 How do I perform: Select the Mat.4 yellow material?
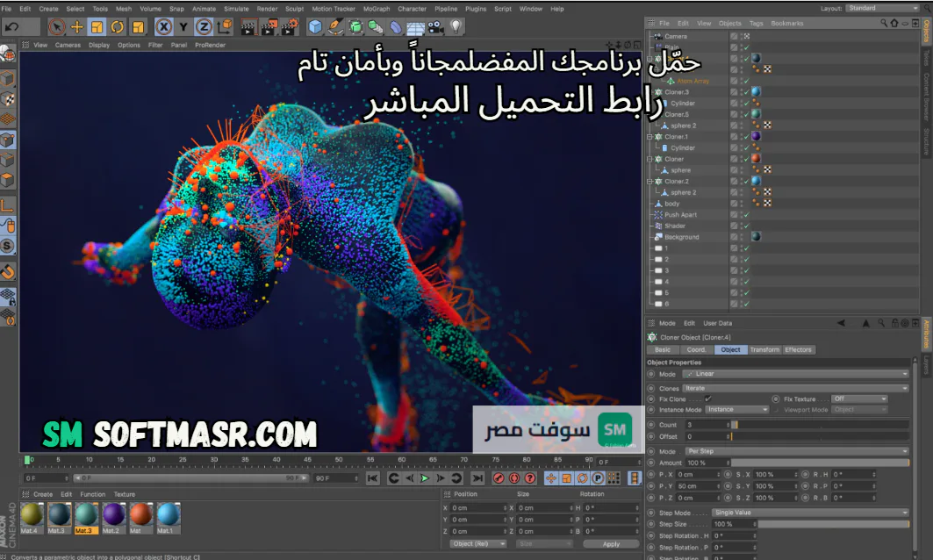32,518
